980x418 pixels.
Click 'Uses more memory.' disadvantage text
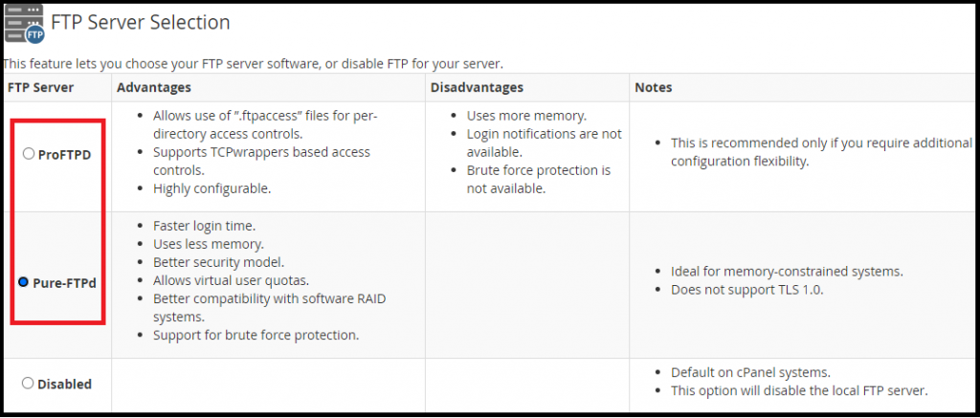click(x=526, y=116)
